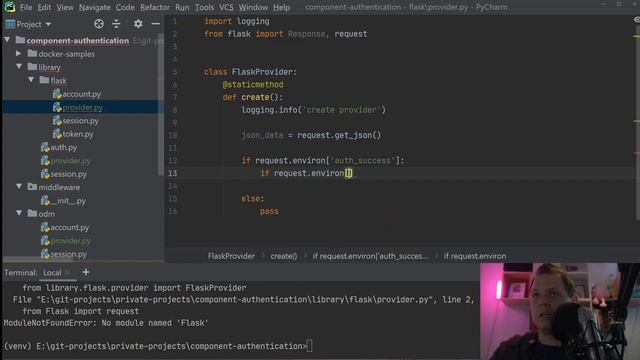
Task: Collapse the odm folder
Action: point(19,213)
